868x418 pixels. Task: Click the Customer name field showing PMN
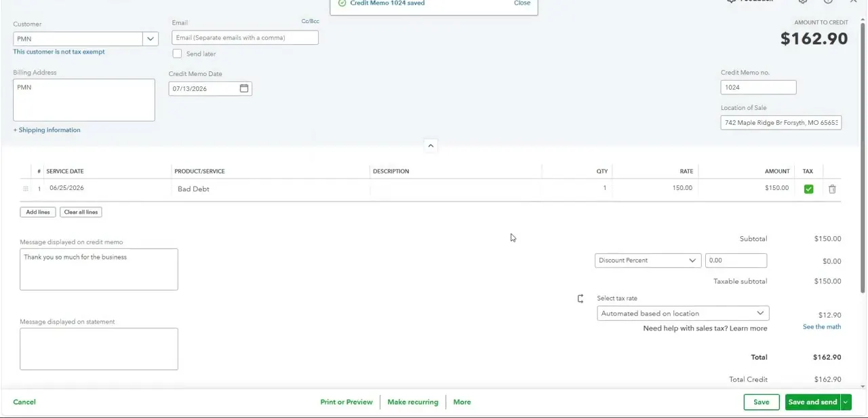[x=78, y=39]
